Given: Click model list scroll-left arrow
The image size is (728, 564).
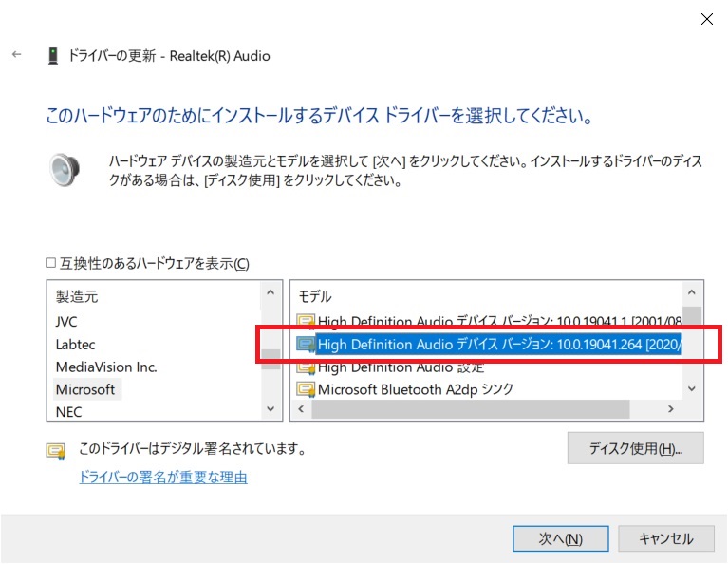Looking at the screenshot, I should tap(301, 409).
